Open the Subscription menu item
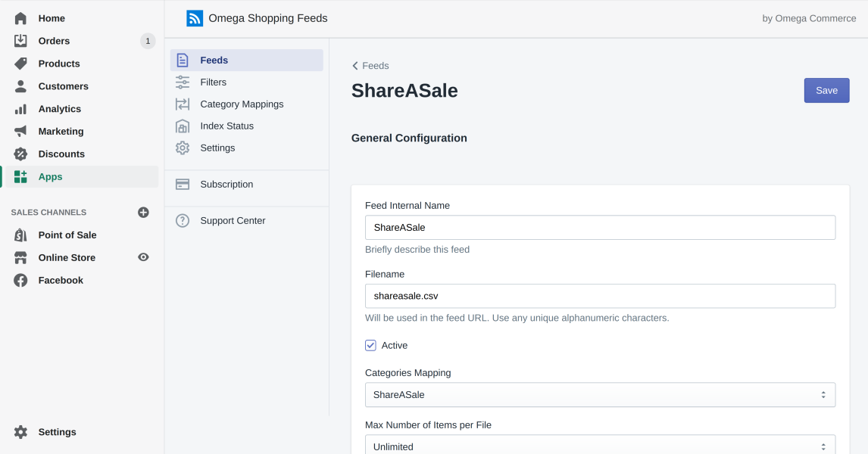868x454 pixels. click(x=246, y=184)
